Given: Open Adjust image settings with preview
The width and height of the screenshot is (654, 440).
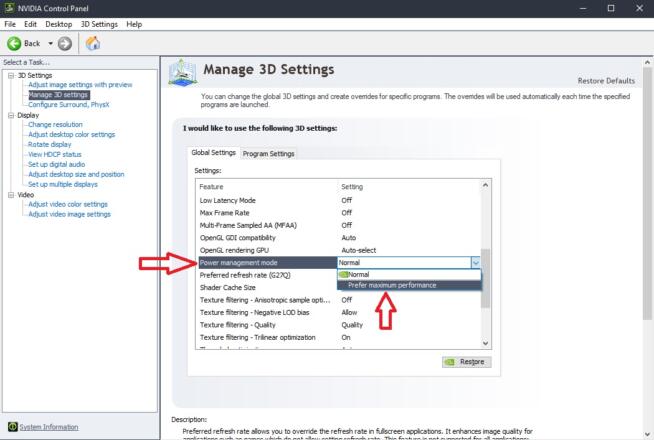Looking at the screenshot, I should (80, 85).
